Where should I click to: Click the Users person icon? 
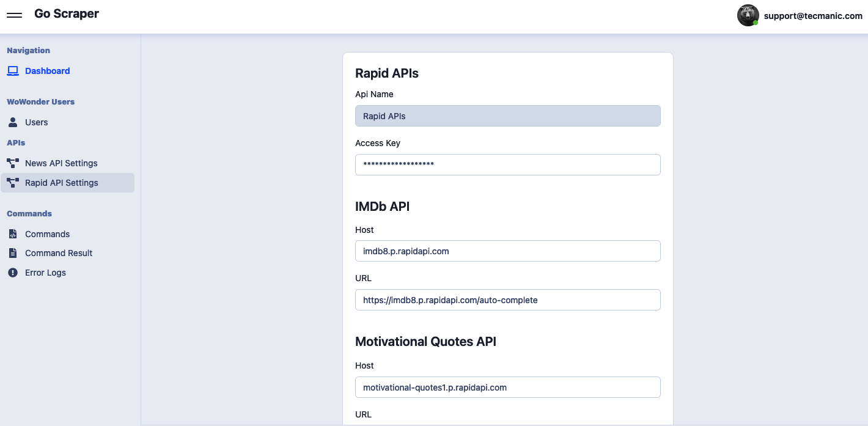pos(13,122)
